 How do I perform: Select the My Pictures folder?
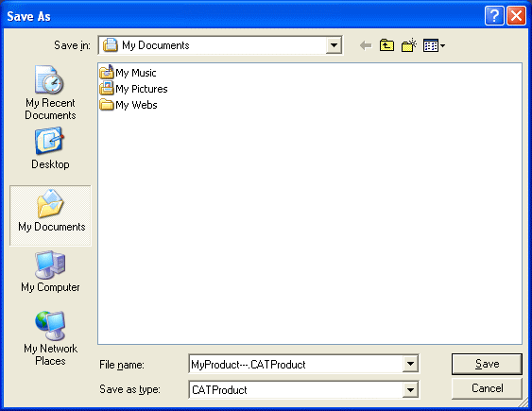(x=133, y=89)
